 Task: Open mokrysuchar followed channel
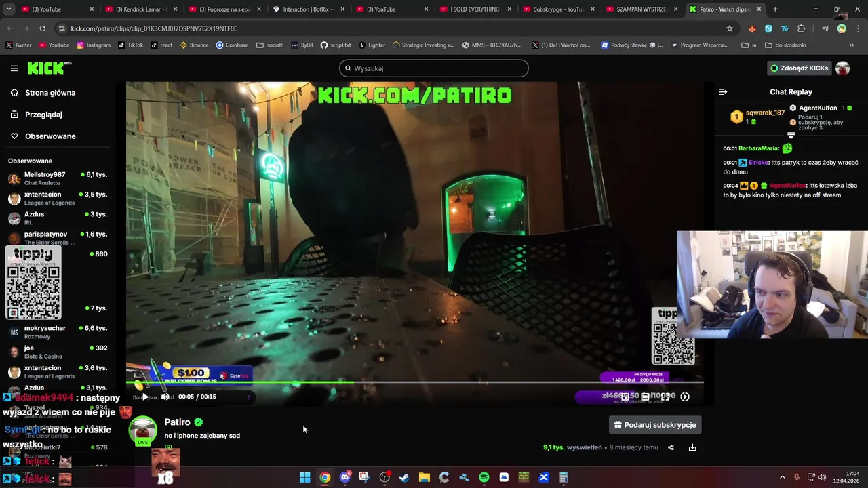tap(57, 332)
